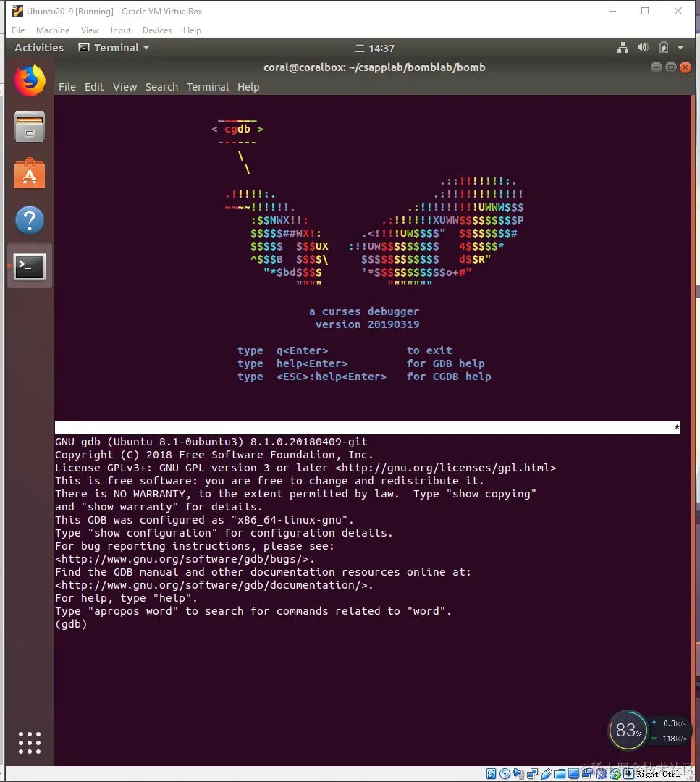
Task: Click the volume speaker tray icon
Action: pos(643,47)
